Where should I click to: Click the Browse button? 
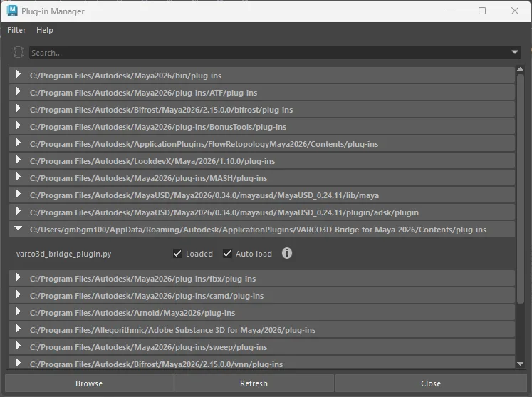point(89,383)
